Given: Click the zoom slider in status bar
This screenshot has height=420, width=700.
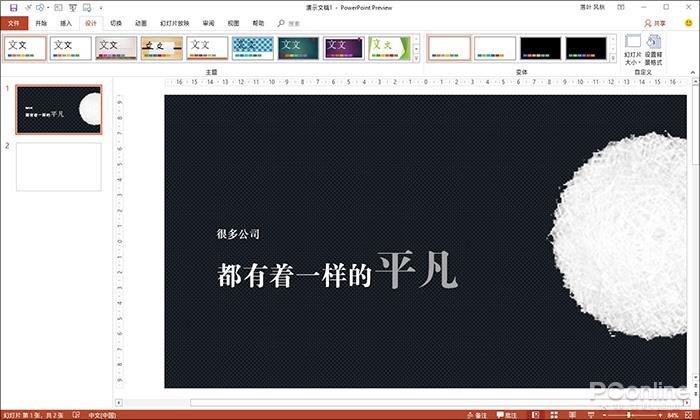Looking at the screenshot, I should 630,414.
